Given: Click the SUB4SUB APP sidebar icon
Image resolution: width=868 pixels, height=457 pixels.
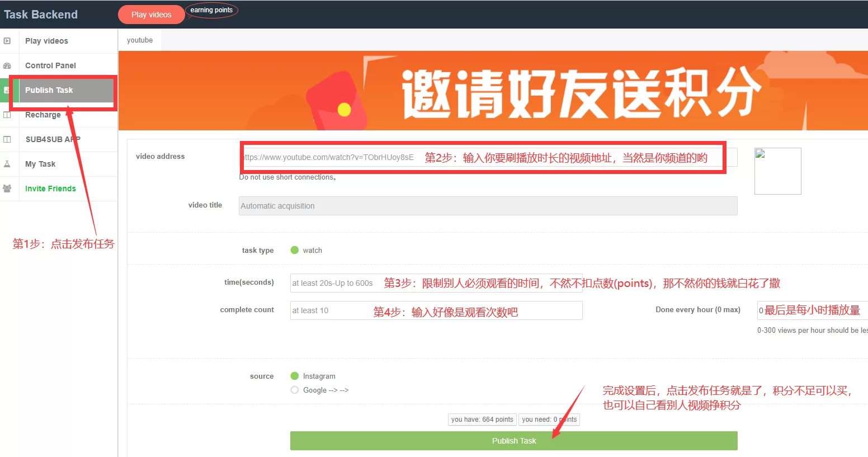Looking at the screenshot, I should [8, 139].
